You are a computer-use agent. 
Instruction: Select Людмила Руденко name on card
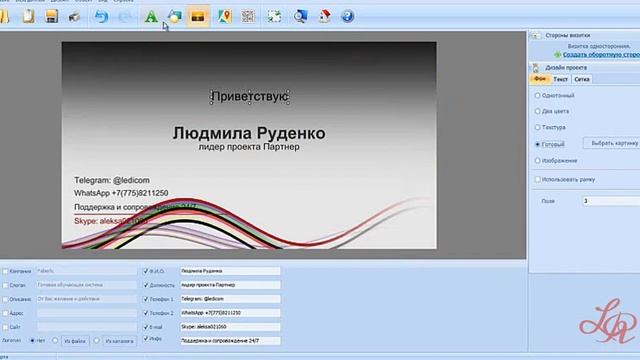pos(249,133)
